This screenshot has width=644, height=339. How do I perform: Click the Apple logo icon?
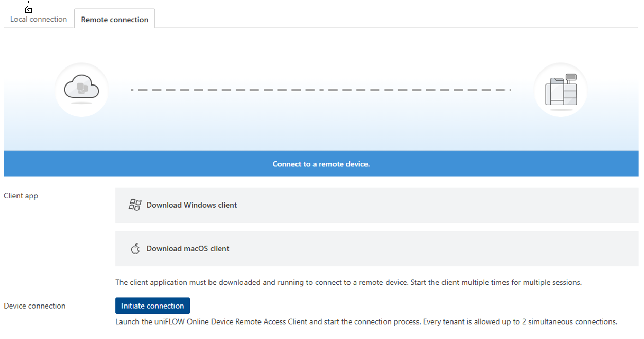coord(135,249)
